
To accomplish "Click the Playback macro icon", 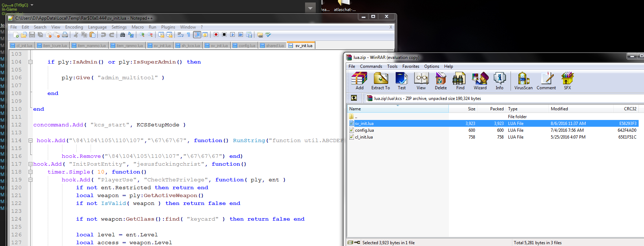I will (x=232, y=35).
